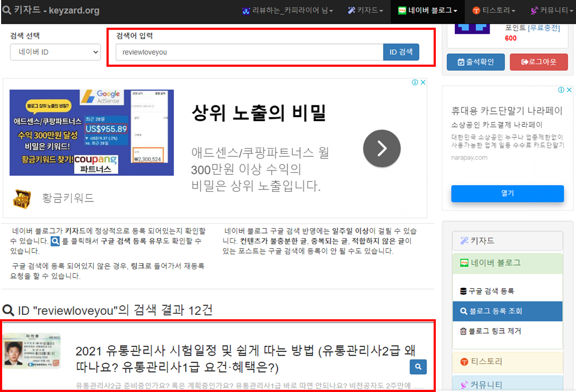Screen dimensions: 576x392
Task: Click the 로그아웃 button
Action: click(x=539, y=62)
